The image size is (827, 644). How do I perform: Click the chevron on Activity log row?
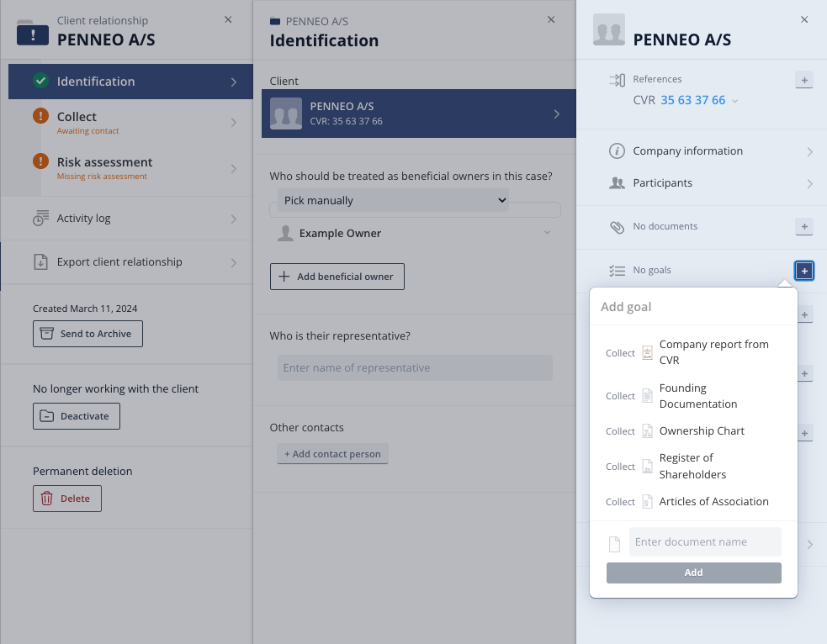point(234,219)
